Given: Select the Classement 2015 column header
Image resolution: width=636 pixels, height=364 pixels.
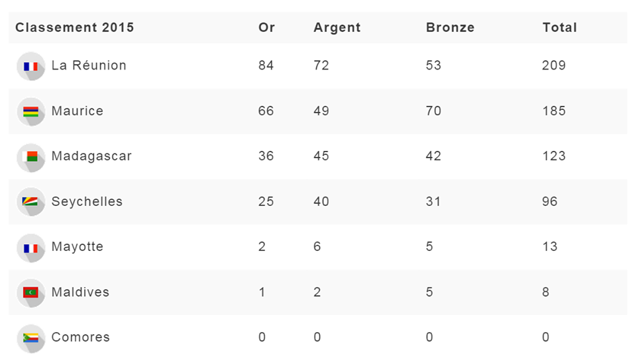Looking at the screenshot, I should coord(75,28).
